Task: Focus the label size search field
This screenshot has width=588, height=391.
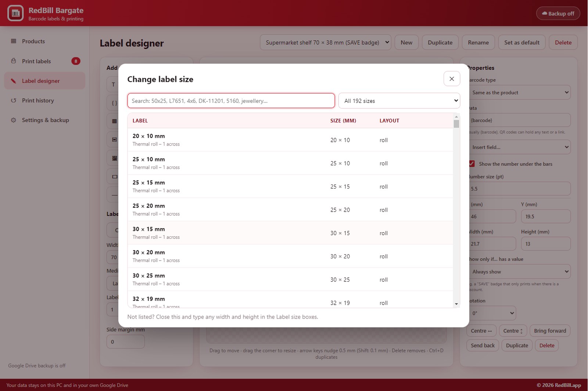Action: 231,101
